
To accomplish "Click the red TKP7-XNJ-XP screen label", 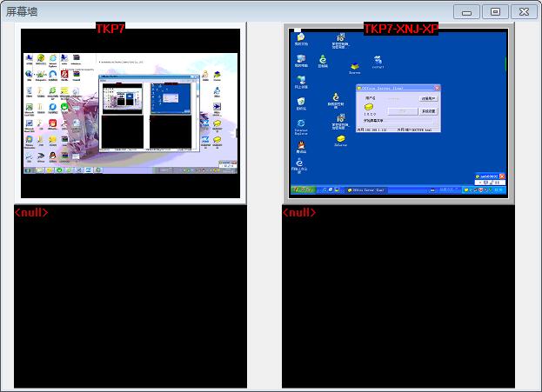I will click(401, 29).
